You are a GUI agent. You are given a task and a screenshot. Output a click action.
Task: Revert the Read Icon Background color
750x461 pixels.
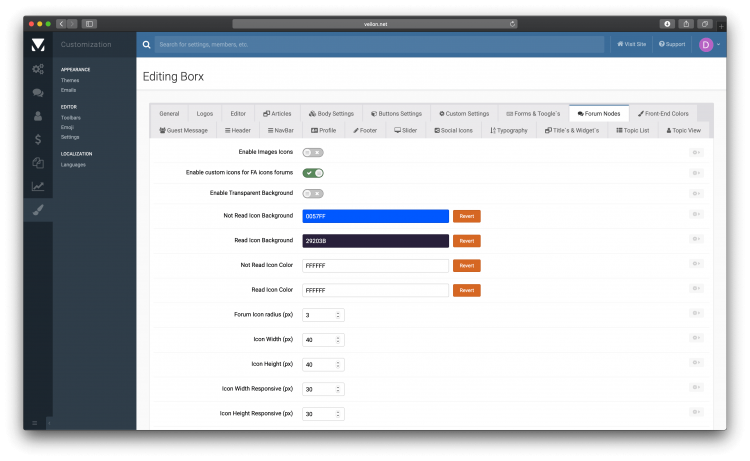click(x=467, y=241)
